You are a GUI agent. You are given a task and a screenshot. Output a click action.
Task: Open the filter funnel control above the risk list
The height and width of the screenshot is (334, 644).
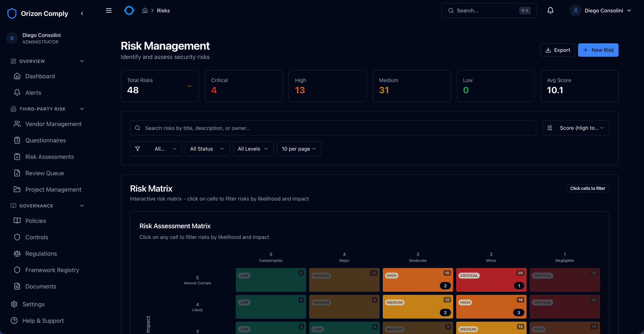click(x=138, y=149)
